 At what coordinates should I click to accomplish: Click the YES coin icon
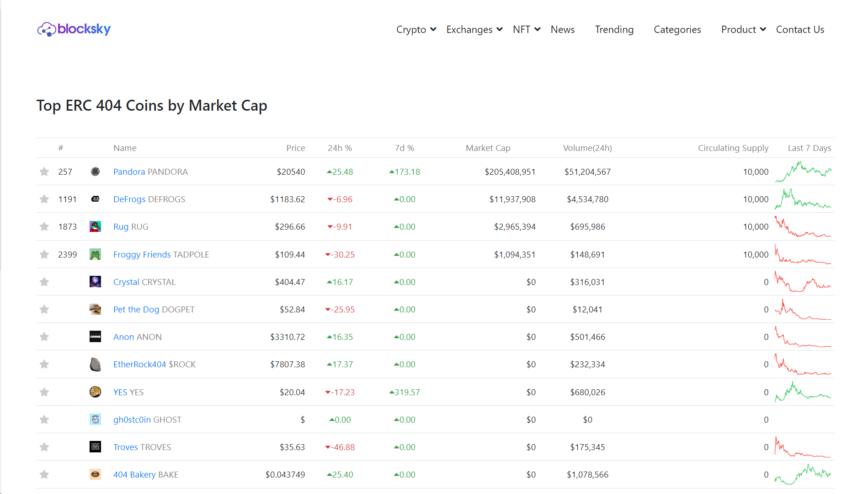(95, 392)
